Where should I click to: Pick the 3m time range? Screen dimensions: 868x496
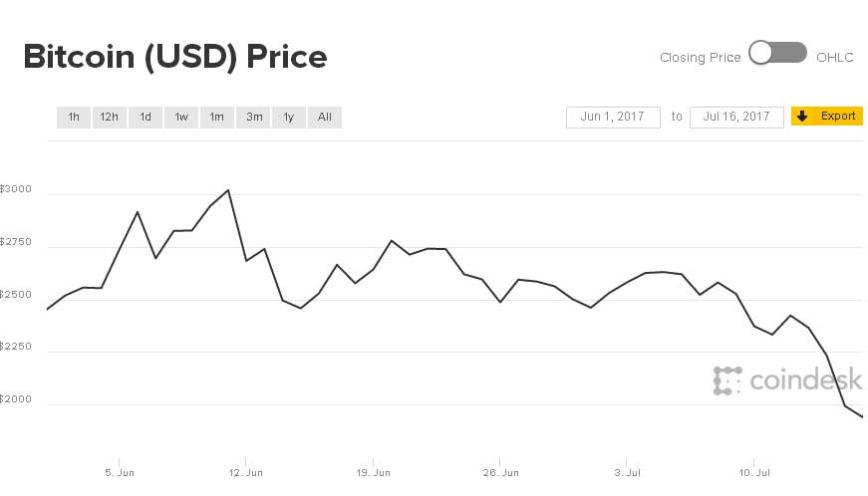click(254, 118)
